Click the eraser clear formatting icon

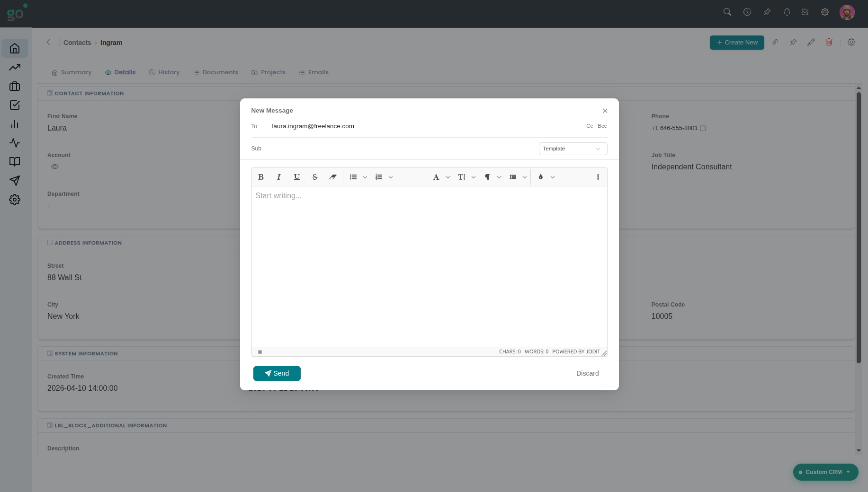pos(333,177)
